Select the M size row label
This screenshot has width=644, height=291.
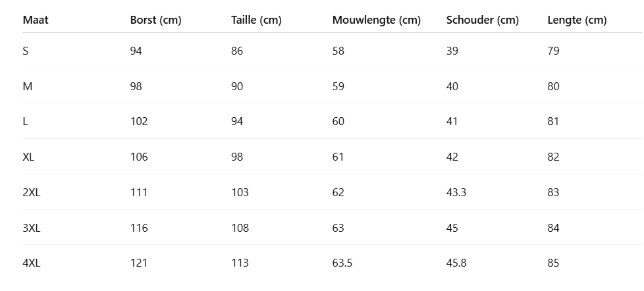27,86
